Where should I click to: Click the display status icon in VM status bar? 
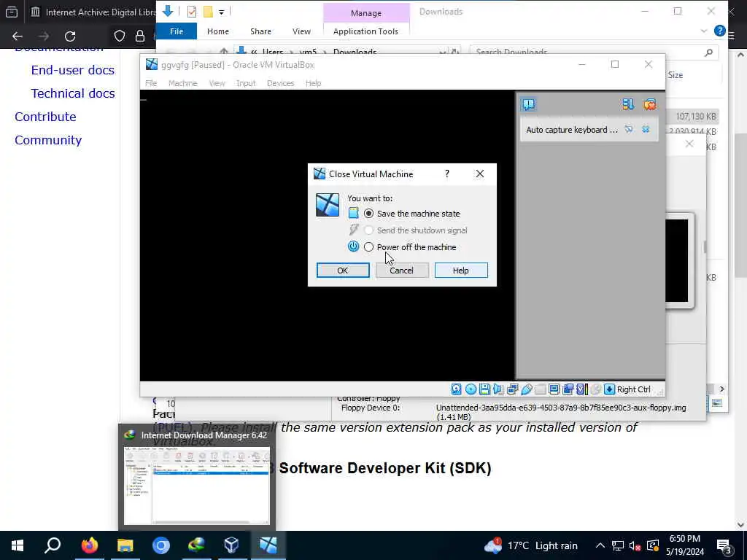(x=554, y=389)
